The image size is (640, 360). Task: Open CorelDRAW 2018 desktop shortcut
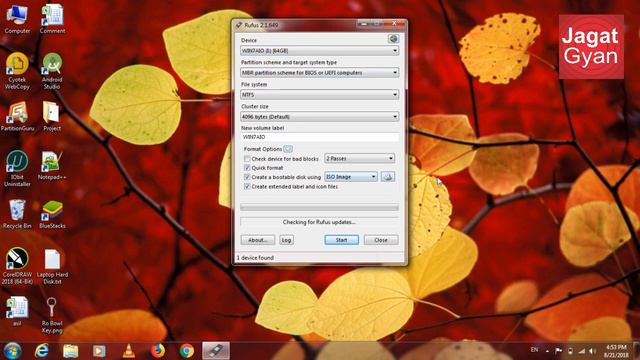point(17,266)
